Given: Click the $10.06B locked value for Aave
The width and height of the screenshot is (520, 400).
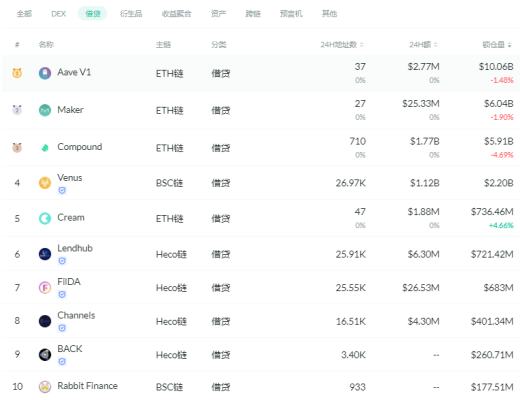Looking at the screenshot, I should click(496, 67).
